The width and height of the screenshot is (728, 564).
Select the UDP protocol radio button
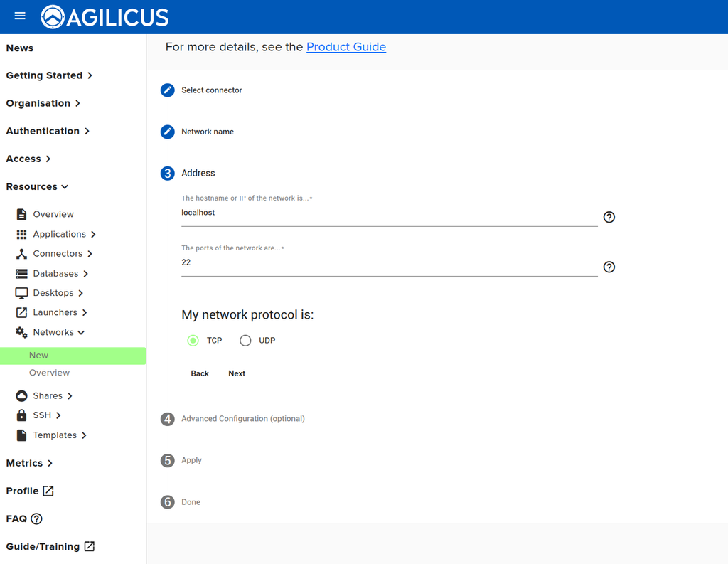(x=245, y=341)
